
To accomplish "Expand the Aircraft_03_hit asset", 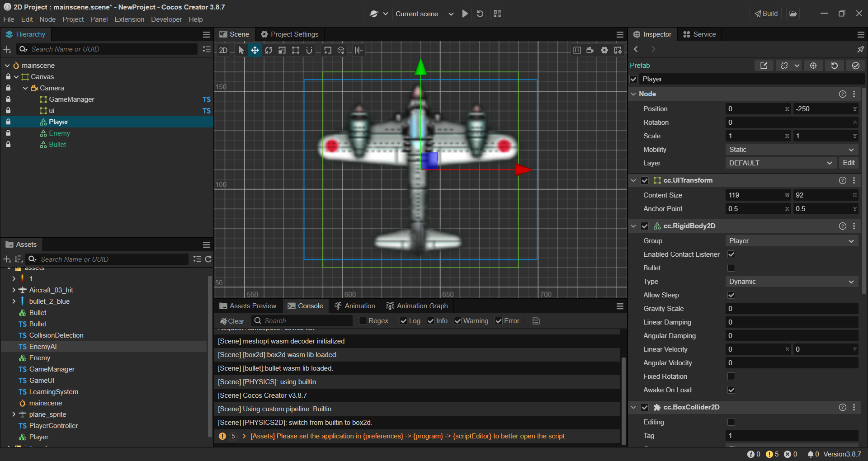I will click(14, 290).
